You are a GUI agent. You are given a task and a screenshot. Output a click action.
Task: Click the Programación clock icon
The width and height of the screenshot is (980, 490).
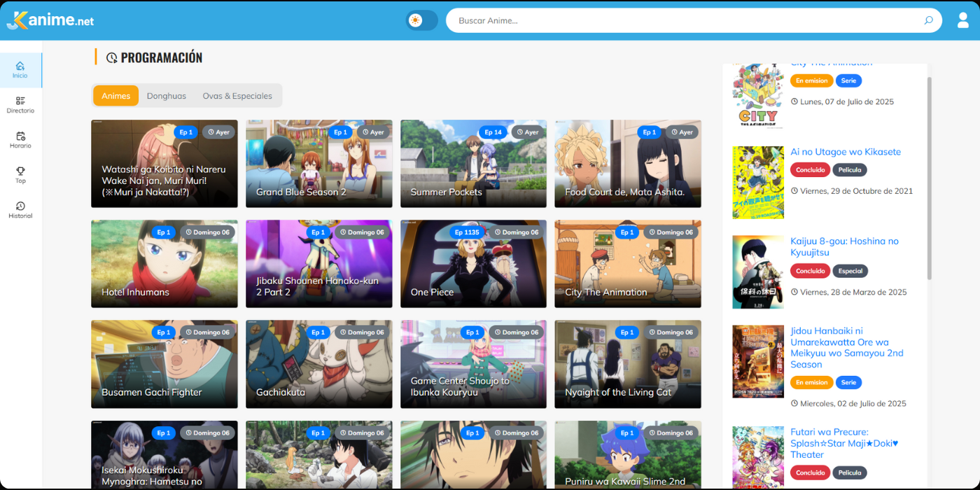pyautogui.click(x=111, y=58)
